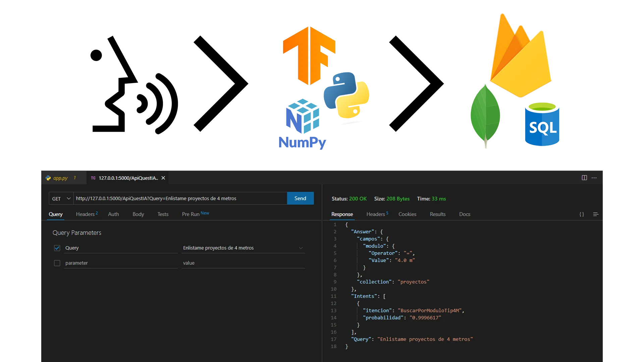Switch to the Cookies response tab
Viewport: 644px width, 362px height.
point(407,214)
